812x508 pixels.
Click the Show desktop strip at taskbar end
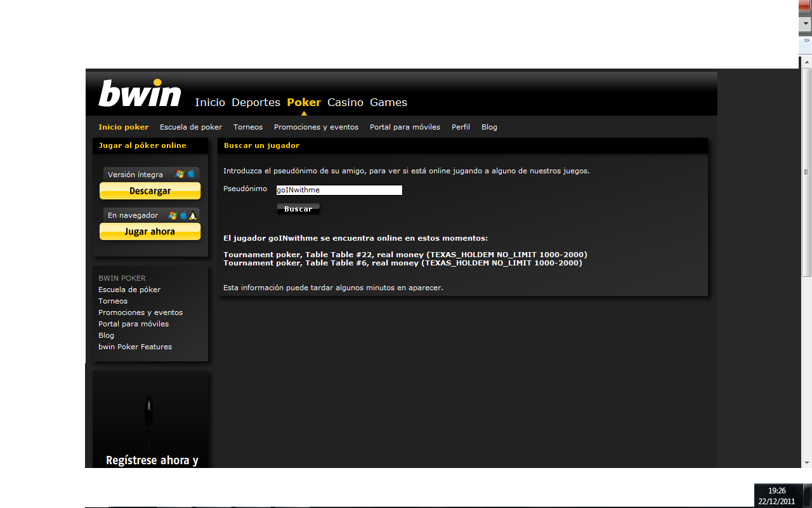click(808, 496)
